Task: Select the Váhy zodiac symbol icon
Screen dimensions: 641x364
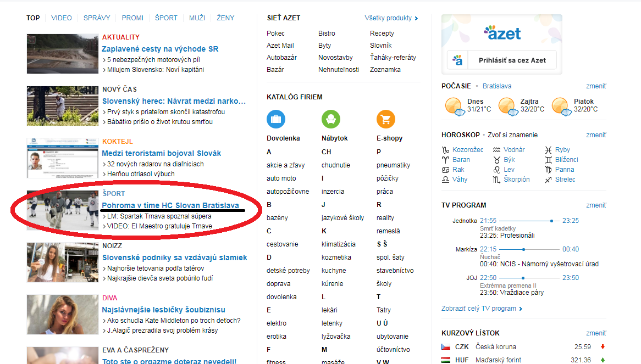Action: pyautogui.click(x=446, y=179)
